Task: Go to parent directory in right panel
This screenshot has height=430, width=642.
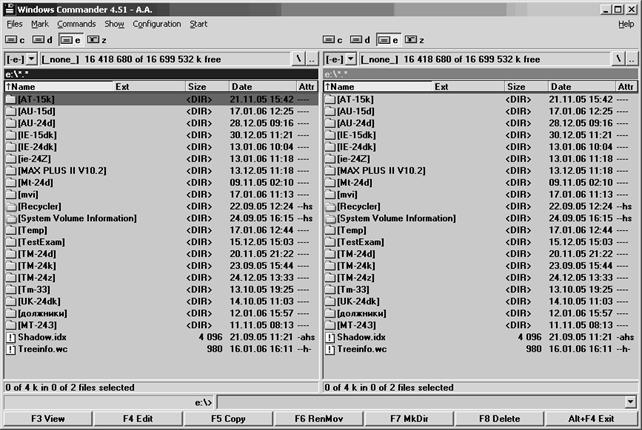Action: click(632, 59)
